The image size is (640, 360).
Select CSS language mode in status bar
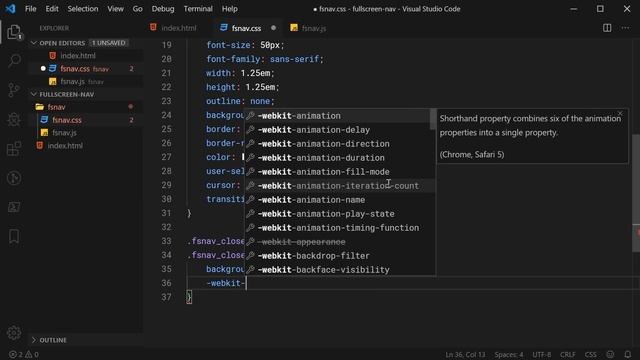(591, 354)
